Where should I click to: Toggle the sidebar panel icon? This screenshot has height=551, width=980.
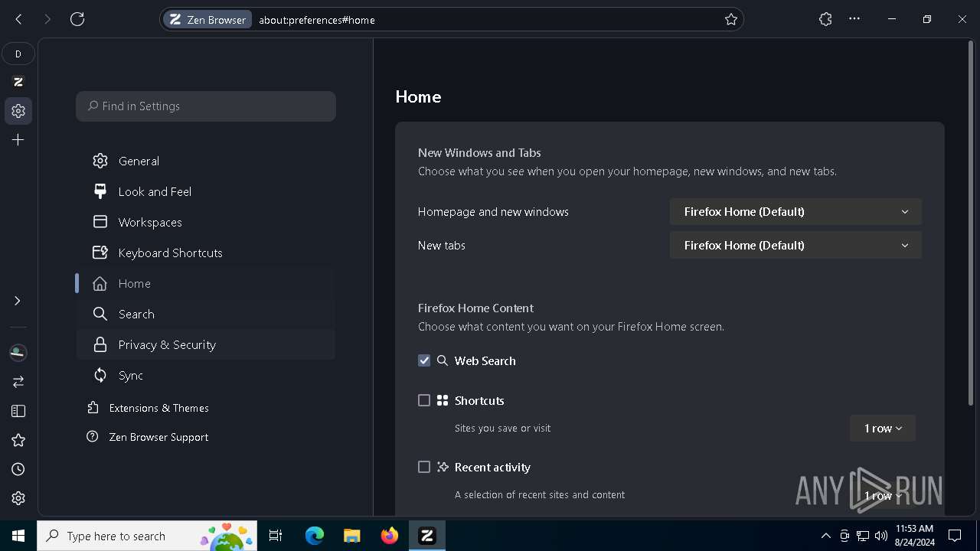(18, 411)
